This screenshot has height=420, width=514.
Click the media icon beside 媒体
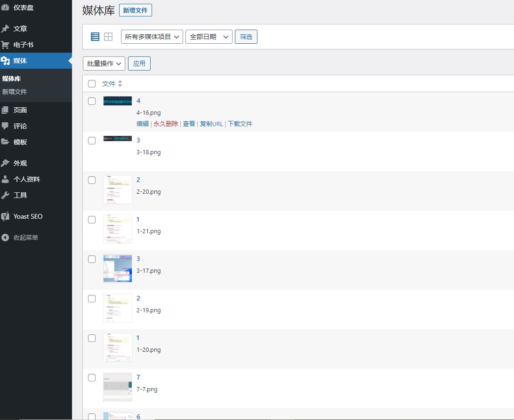click(x=5, y=61)
